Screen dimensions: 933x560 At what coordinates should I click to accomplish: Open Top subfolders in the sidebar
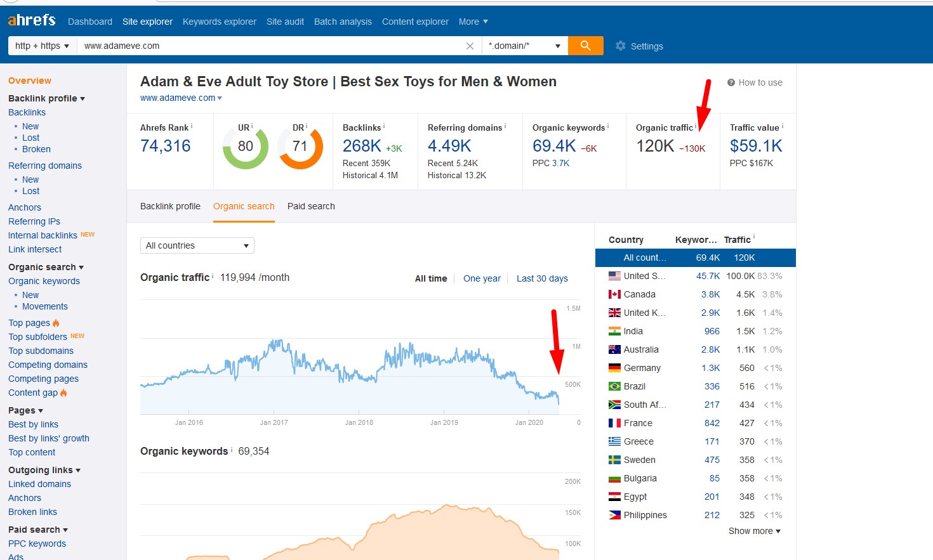coord(37,337)
